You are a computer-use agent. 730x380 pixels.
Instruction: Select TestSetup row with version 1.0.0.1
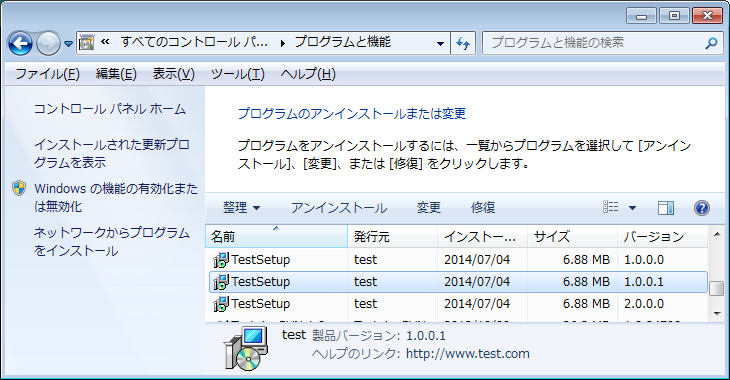458,282
